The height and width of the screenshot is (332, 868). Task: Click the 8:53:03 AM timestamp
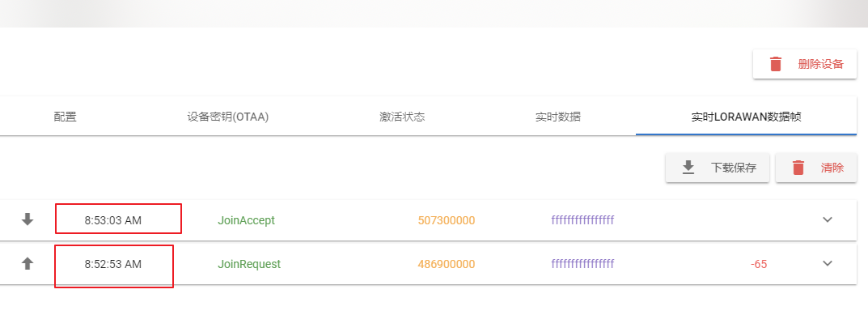[113, 220]
